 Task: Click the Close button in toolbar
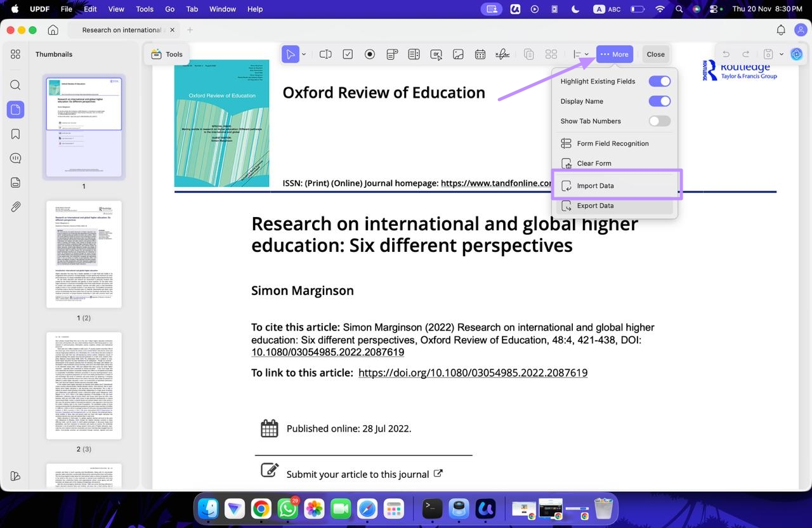click(x=655, y=55)
